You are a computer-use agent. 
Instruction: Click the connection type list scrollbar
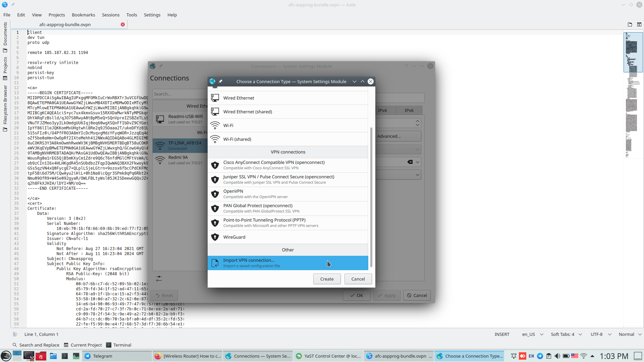click(371, 197)
